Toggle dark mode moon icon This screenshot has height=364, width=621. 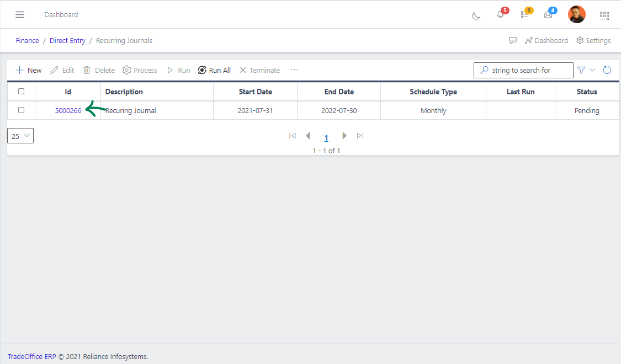tap(476, 15)
